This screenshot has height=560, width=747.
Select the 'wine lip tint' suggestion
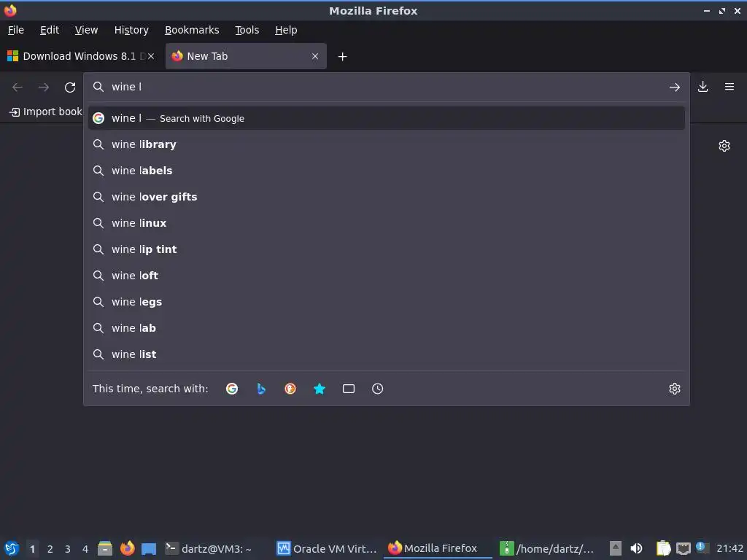pos(387,249)
